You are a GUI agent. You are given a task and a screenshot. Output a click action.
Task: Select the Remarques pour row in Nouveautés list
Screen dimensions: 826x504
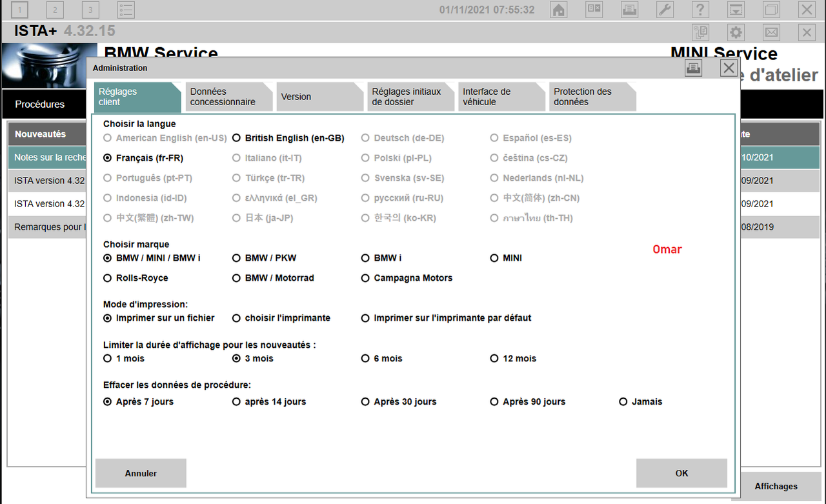(x=48, y=227)
